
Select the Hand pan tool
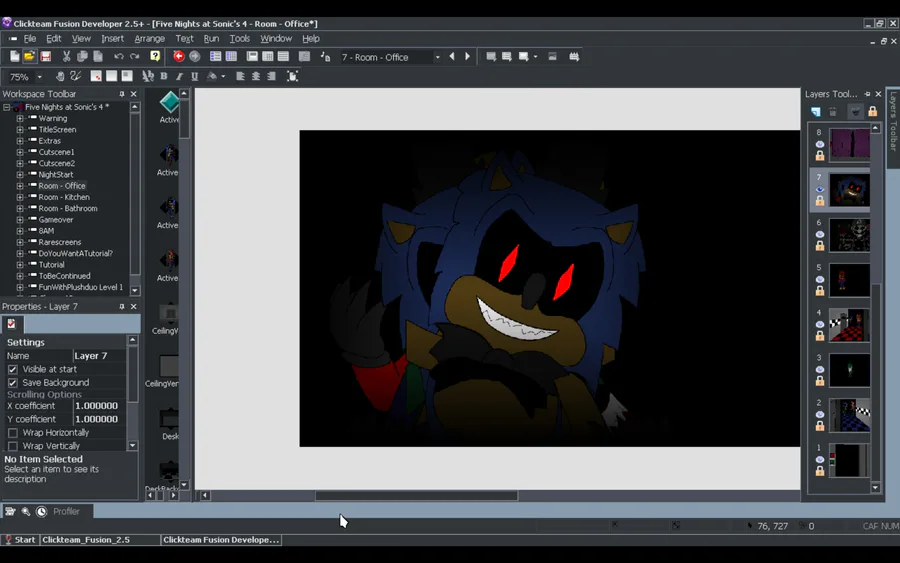click(60, 76)
